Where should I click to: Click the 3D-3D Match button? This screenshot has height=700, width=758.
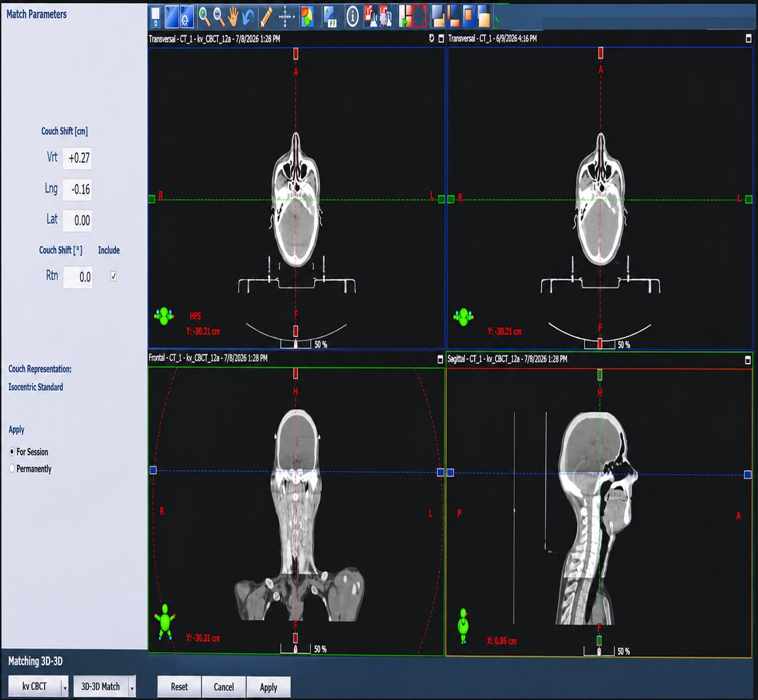[x=100, y=687]
